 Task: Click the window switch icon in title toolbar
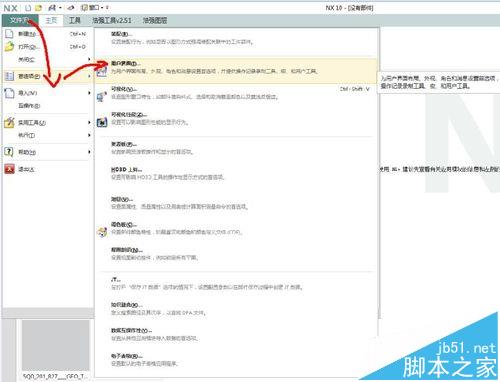(85, 8)
